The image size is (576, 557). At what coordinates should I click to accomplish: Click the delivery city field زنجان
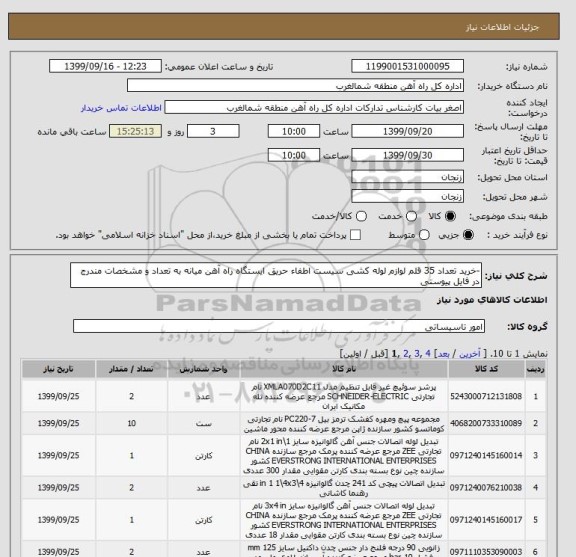point(407,197)
